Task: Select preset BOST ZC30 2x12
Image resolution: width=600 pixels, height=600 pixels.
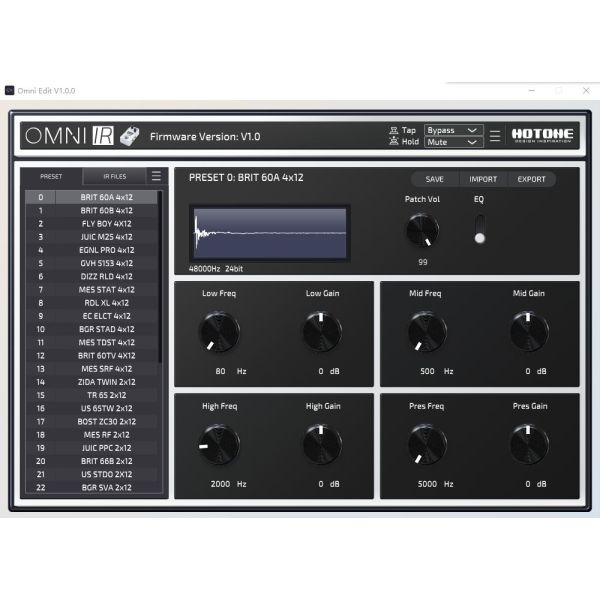Action: pos(92,422)
